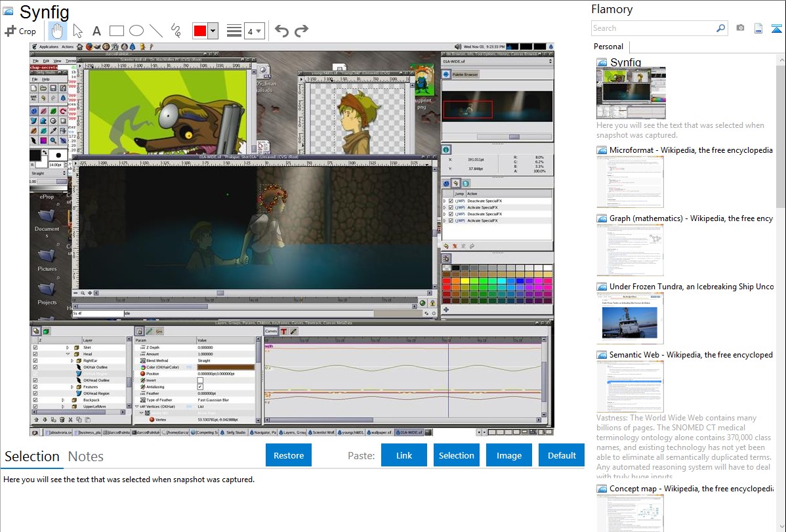Activate the hand pan tool
The width and height of the screenshot is (786, 532).
[57, 31]
